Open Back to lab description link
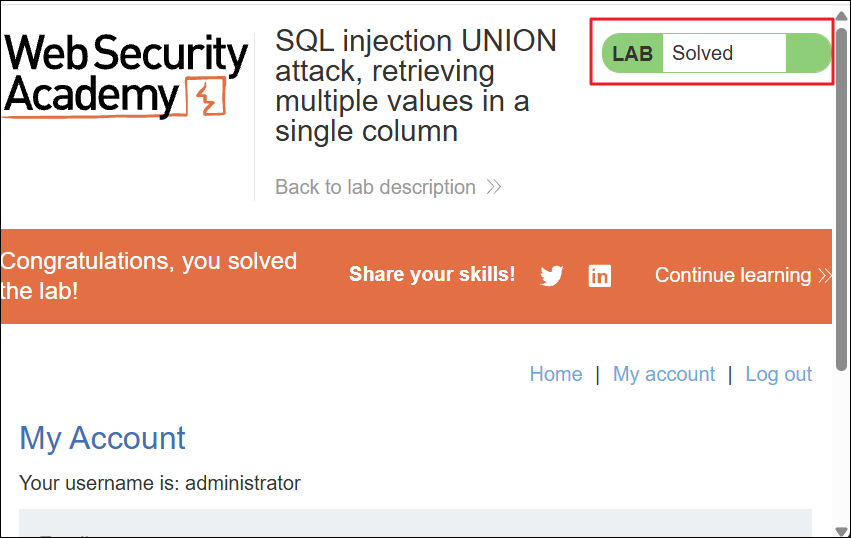851x538 pixels. coord(375,187)
